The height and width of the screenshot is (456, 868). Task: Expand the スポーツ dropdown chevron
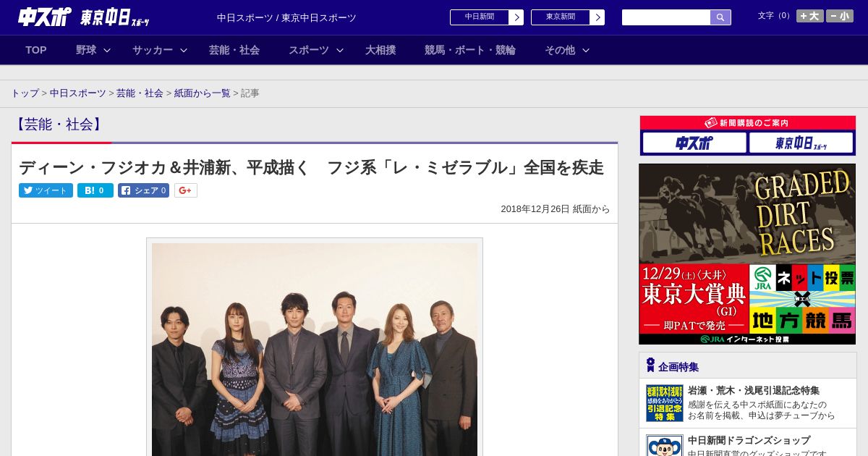point(340,50)
